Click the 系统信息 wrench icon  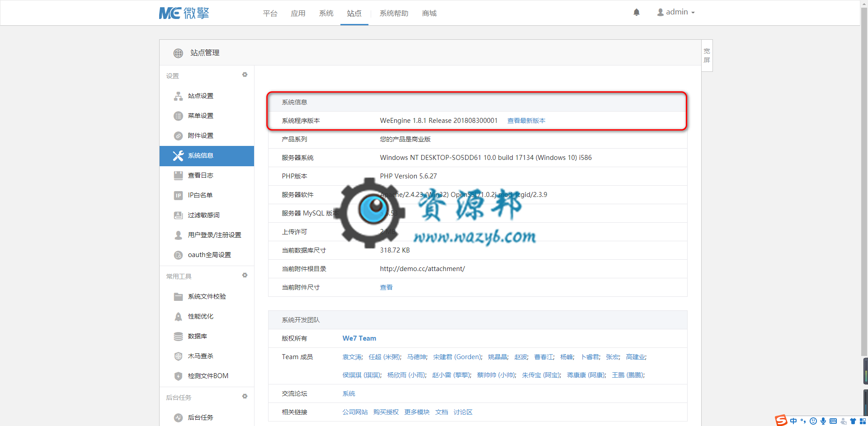click(x=178, y=156)
